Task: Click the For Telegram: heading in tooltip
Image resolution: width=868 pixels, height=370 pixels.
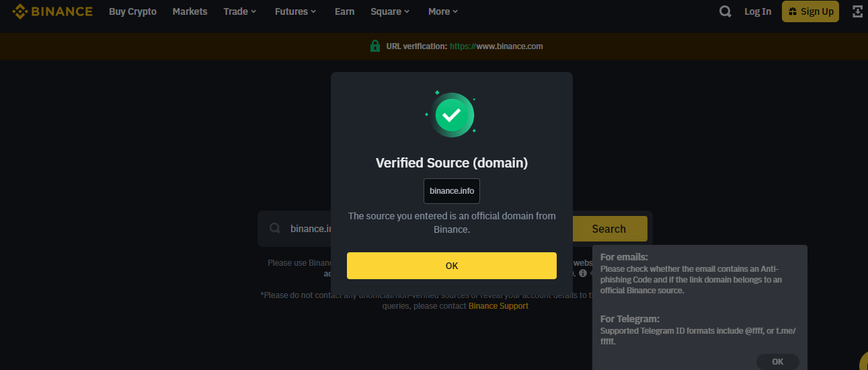Action: [629, 319]
